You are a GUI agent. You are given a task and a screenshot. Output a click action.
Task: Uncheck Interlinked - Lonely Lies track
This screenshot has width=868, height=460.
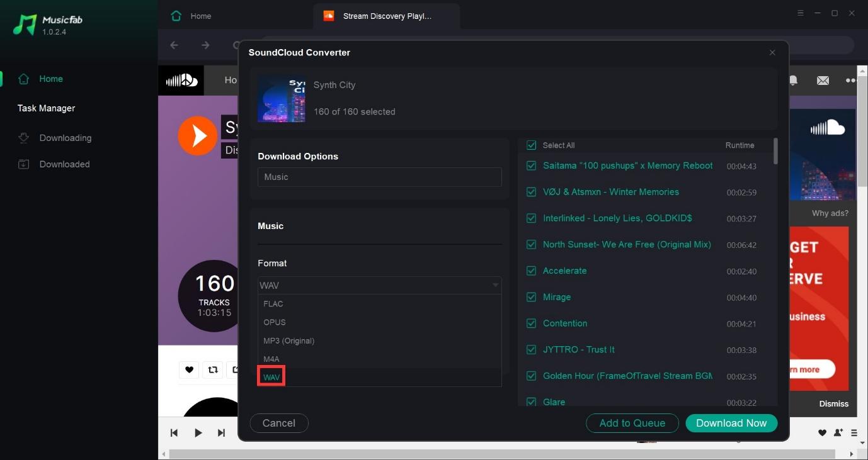pyautogui.click(x=531, y=218)
